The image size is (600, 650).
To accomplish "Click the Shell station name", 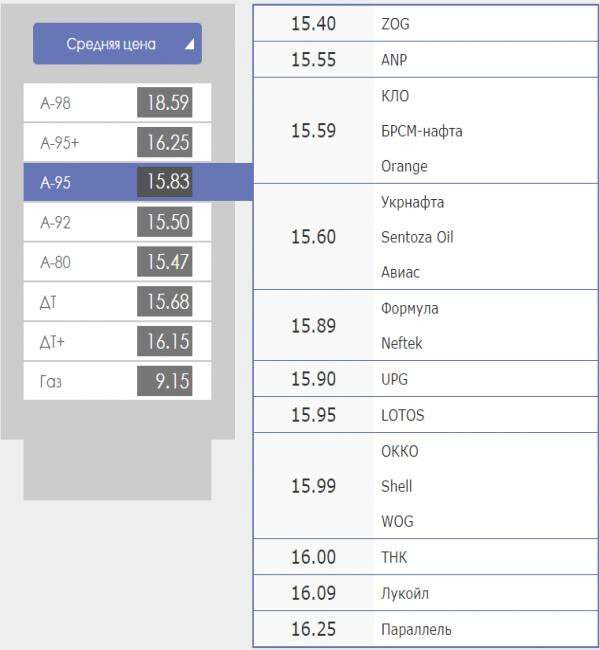I will 397,486.
